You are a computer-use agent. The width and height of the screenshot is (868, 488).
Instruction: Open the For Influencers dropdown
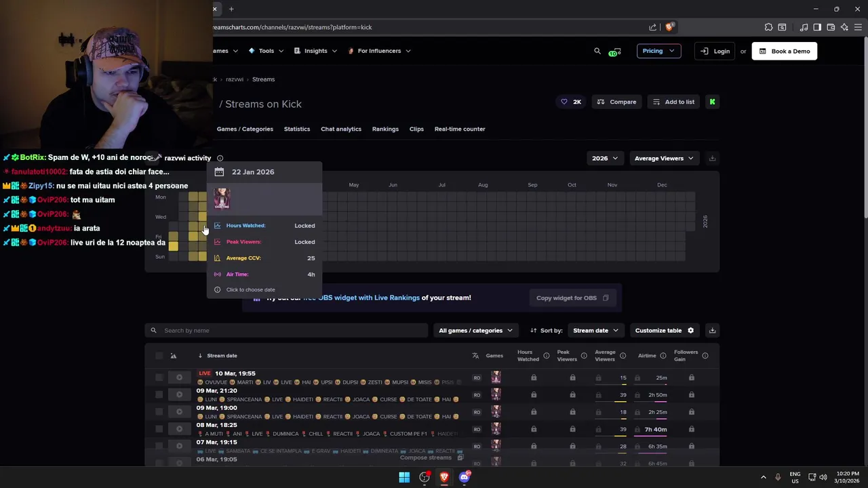click(x=379, y=51)
